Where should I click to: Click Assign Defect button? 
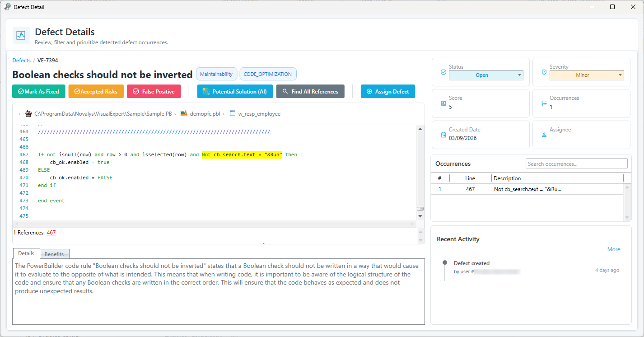coord(388,91)
